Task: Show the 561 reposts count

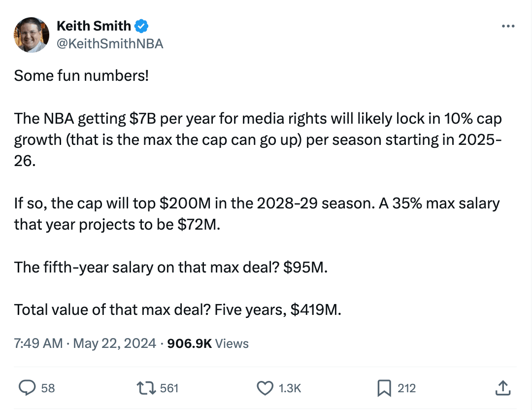Action: tap(169, 388)
